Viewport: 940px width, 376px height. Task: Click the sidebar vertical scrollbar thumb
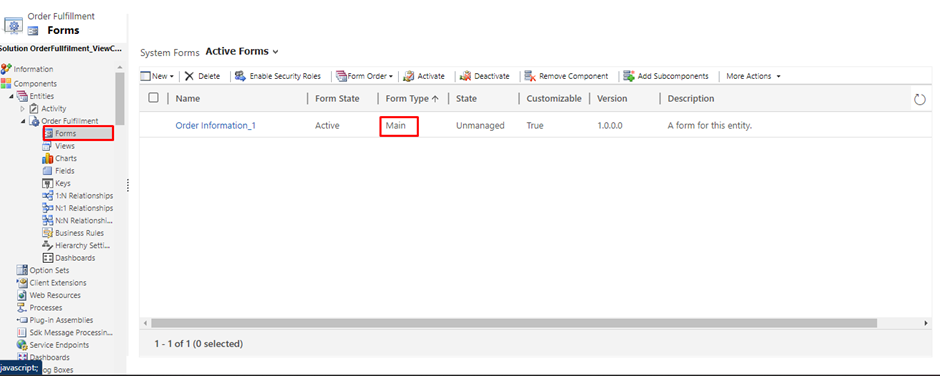[120, 98]
